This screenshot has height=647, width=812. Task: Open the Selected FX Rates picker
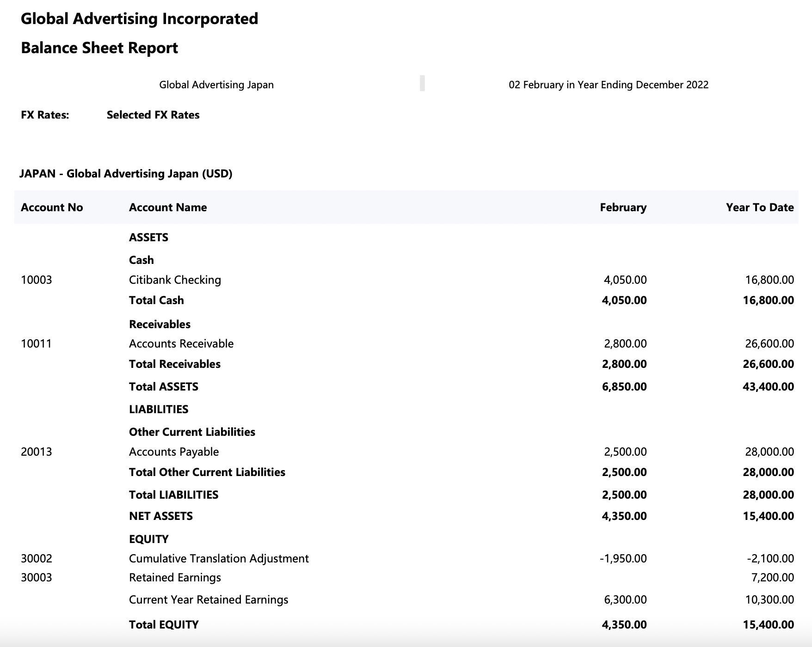coord(153,115)
